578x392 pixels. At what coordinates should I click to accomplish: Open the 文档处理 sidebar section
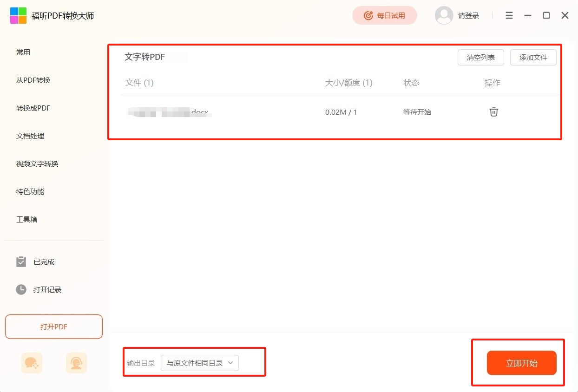click(30, 136)
